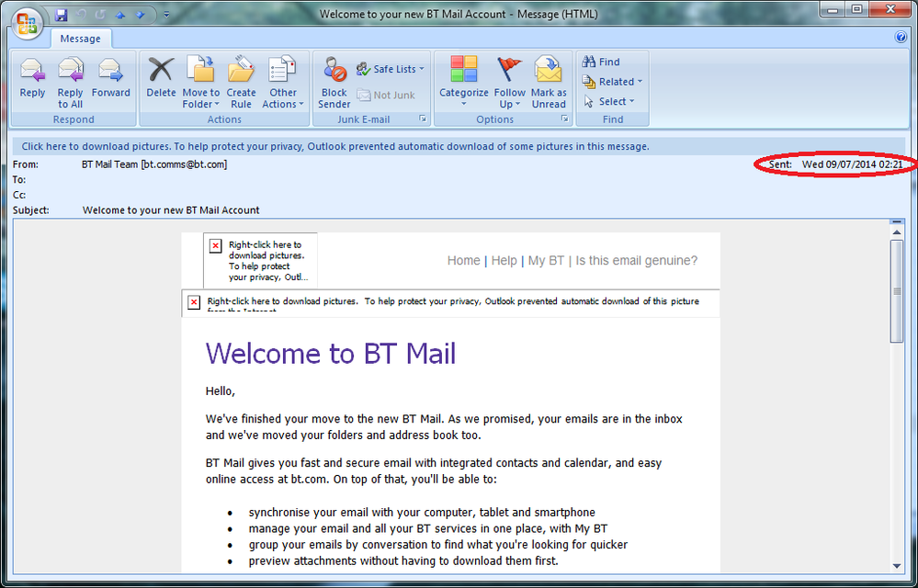Maximize the message window
This screenshot has height=588, width=918.
856,9
